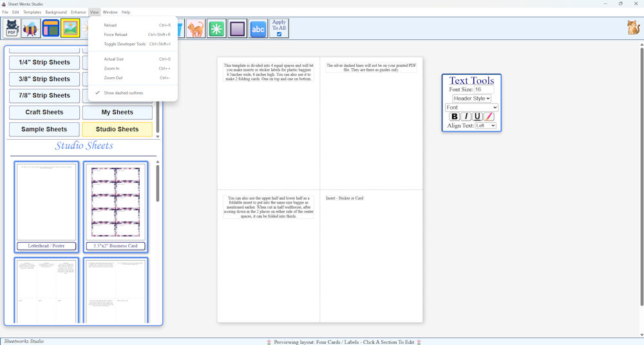644x345 pixels.
Task: Toggle the Apply To All checkbox
Action: click(x=279, y=34)
